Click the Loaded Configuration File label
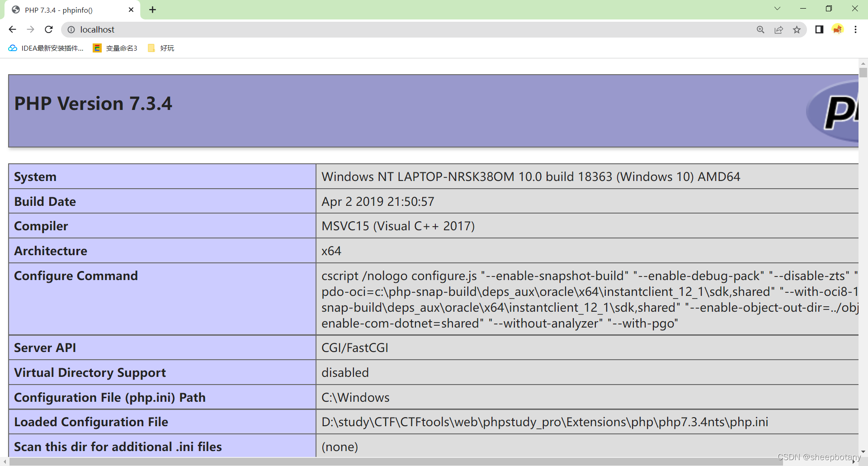The width and height of the screenshot is (868, 466). point(91,422)
